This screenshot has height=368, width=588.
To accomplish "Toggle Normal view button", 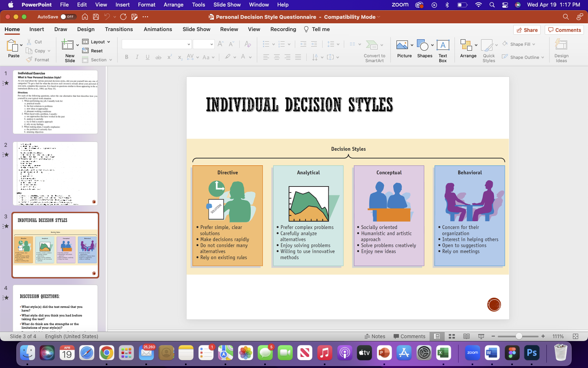I will pyautogui.click(x=437, y=336).
